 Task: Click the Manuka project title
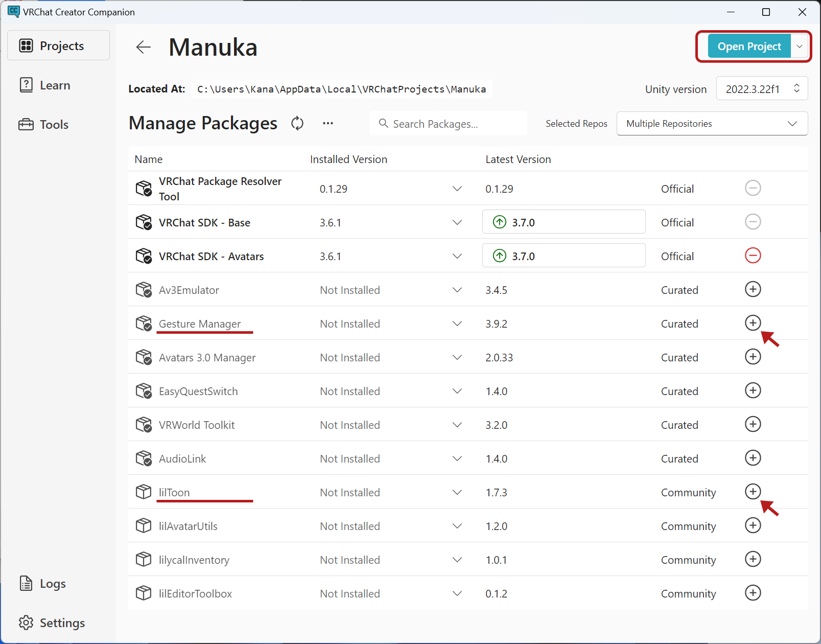213,47
